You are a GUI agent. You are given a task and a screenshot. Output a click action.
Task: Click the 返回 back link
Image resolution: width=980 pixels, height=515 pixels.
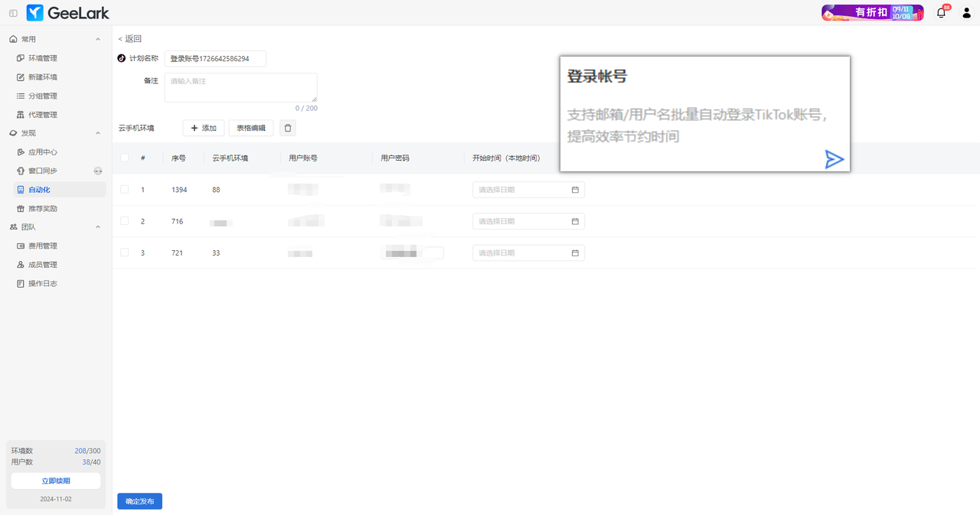(130, 39)
